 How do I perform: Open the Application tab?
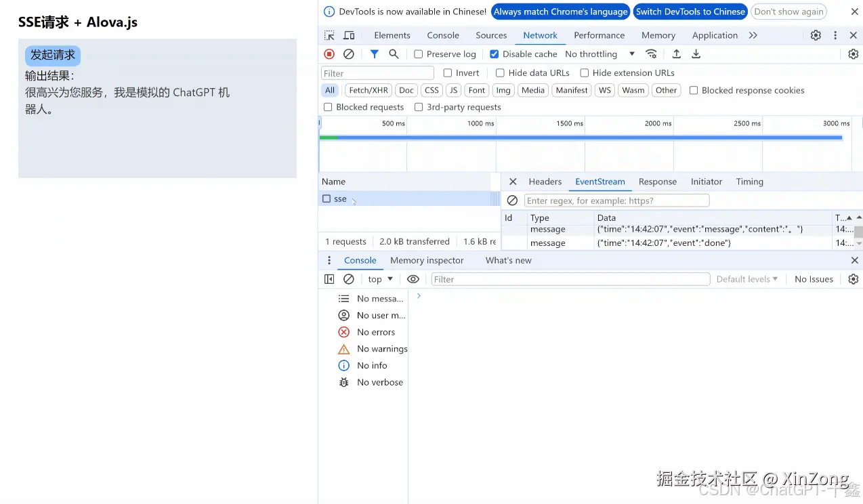715,35
